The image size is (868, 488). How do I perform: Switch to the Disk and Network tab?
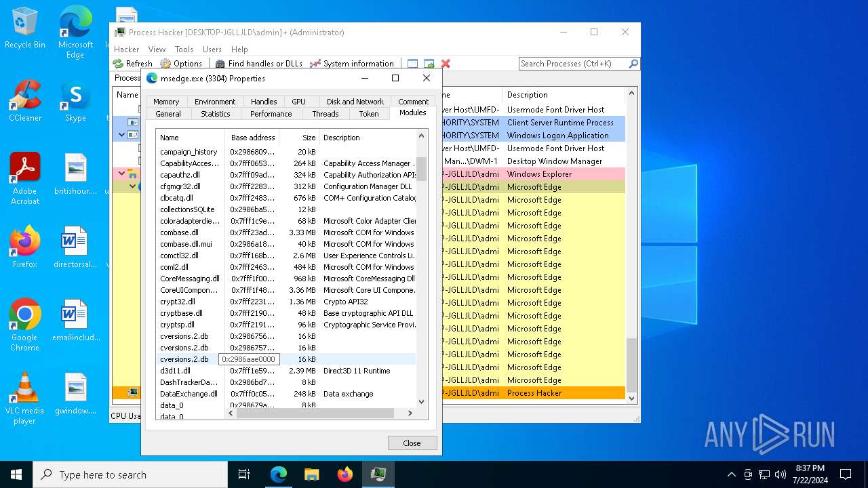pyautogui.click(x=355, y=102)
